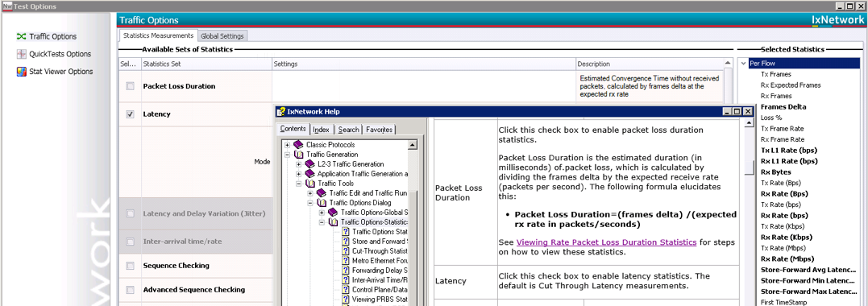Select Rx Bytes in Selected Statistics

pos(775,172)
